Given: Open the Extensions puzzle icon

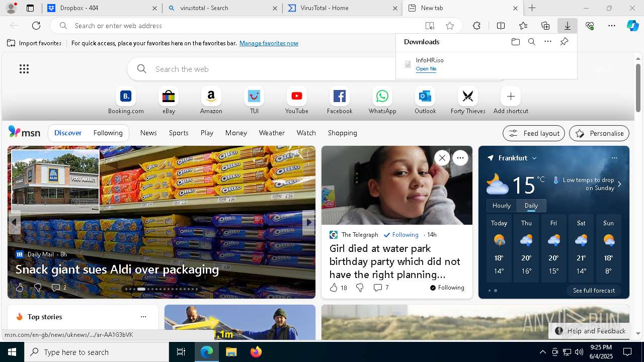Looking at the screenshot, I should pos(477,26).
